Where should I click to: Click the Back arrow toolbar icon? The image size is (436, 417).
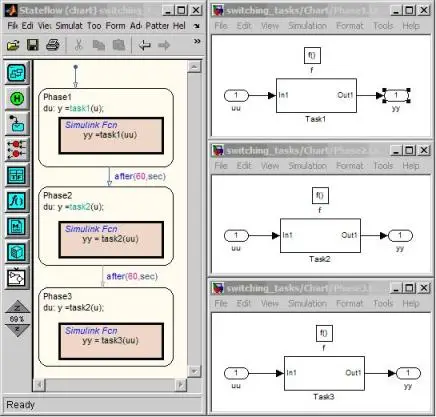[x=145, y=45]
